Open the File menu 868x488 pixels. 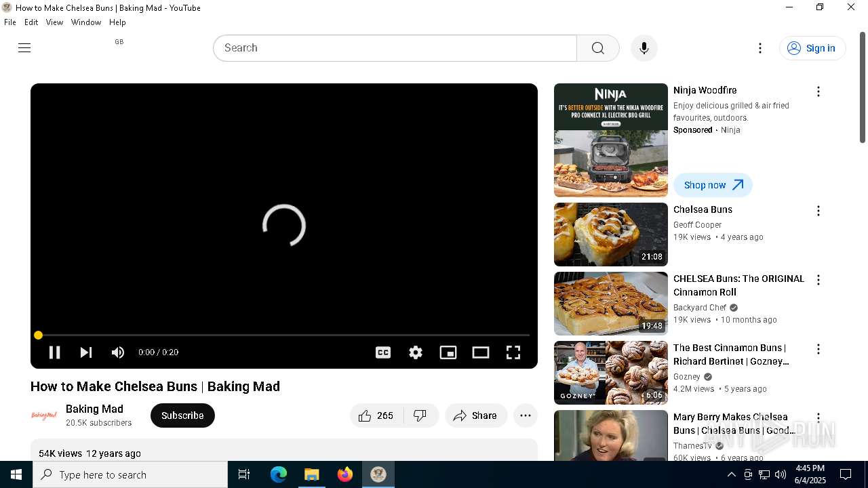coord(10,22)
